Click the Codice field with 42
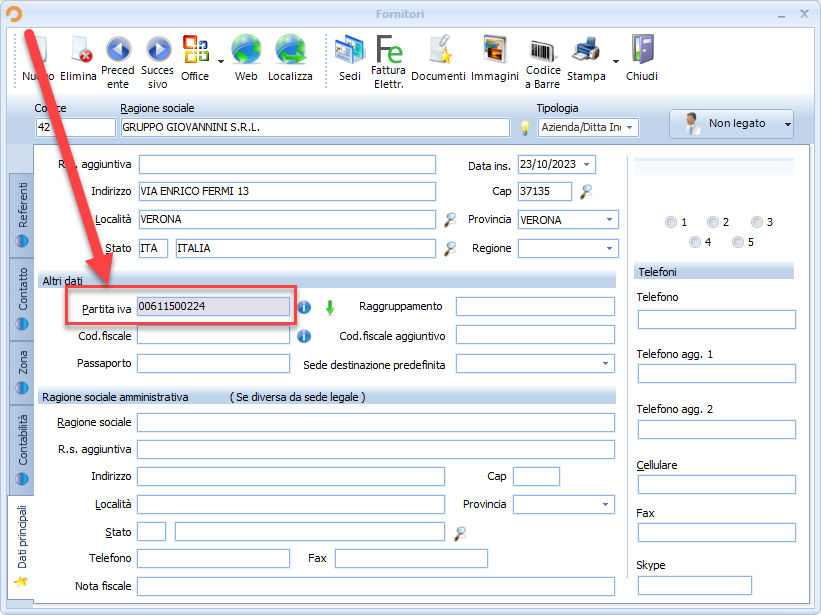The height and width of the screenshot is (615, 821). click(76, 128)
